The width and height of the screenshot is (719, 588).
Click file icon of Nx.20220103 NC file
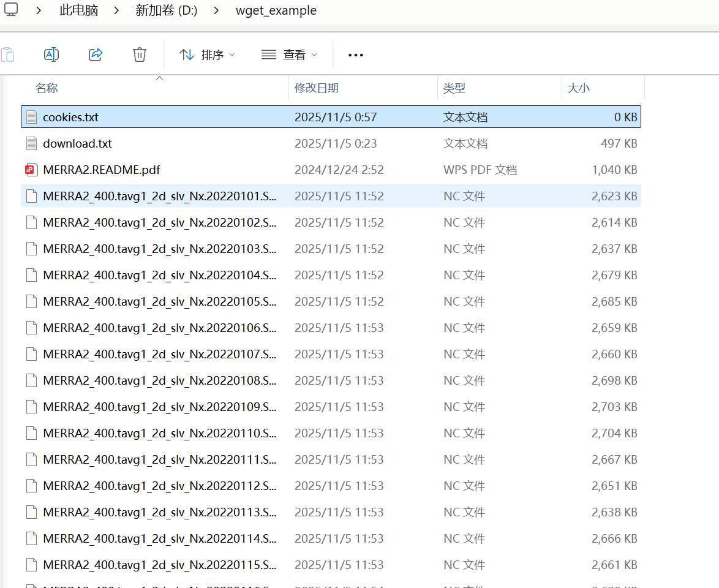pyautogui.click(x=31, y=249)
